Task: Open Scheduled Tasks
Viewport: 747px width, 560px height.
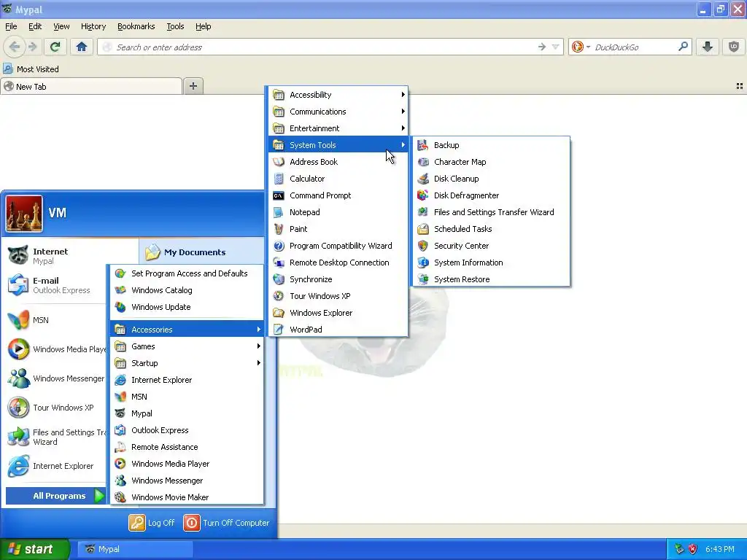Action: tap(491, 229)
